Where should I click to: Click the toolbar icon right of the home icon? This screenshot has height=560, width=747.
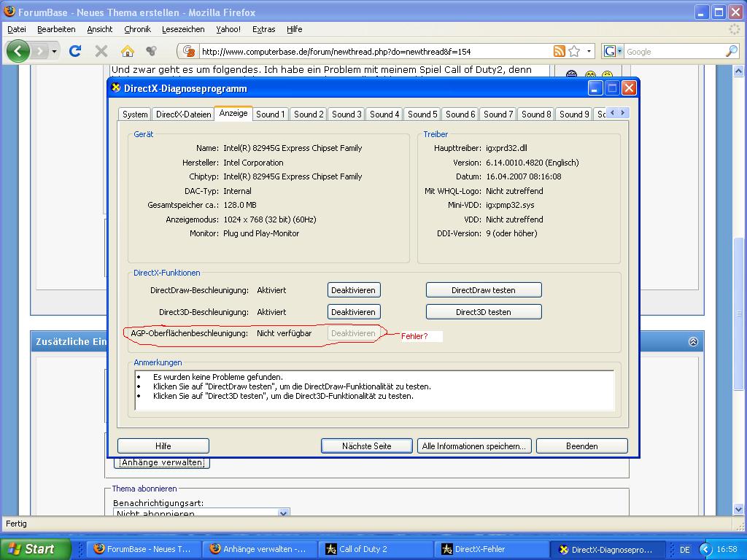pos(152,51)
